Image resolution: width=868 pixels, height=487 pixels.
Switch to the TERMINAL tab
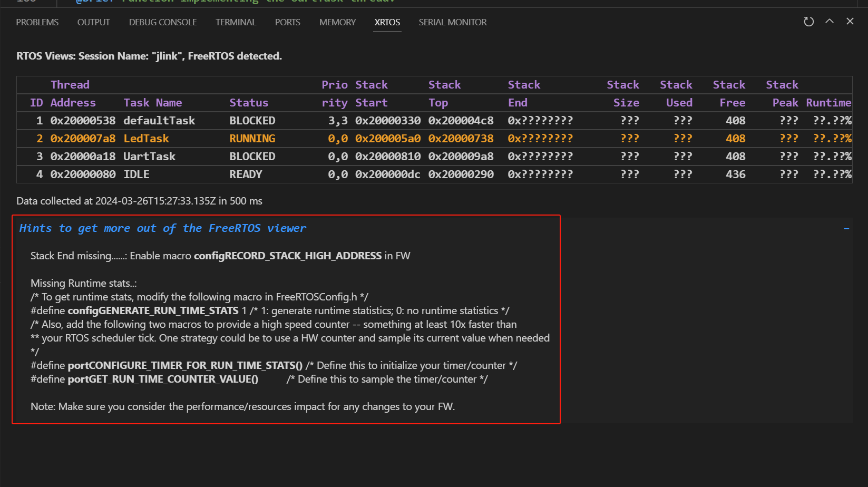pyautogui.click(x=236, y=22)
